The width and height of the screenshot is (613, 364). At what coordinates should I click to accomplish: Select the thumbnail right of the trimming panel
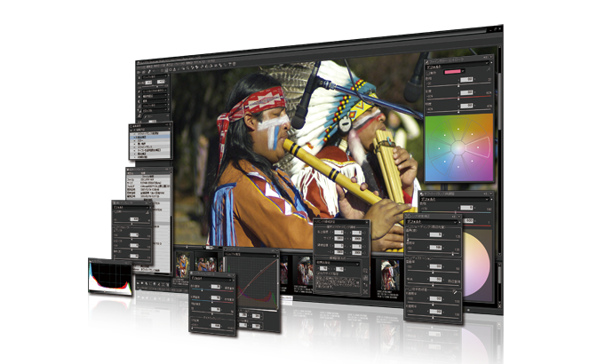click(x=389, y=276)
